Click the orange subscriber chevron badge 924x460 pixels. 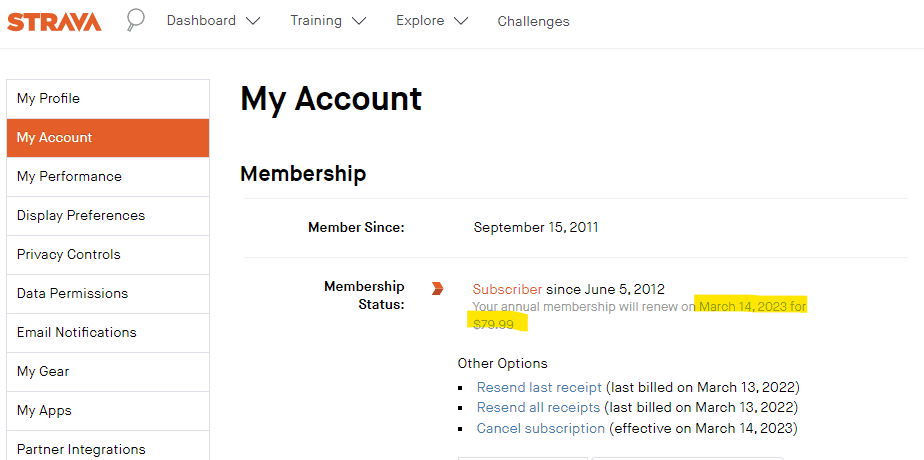(x=437, y=289)
